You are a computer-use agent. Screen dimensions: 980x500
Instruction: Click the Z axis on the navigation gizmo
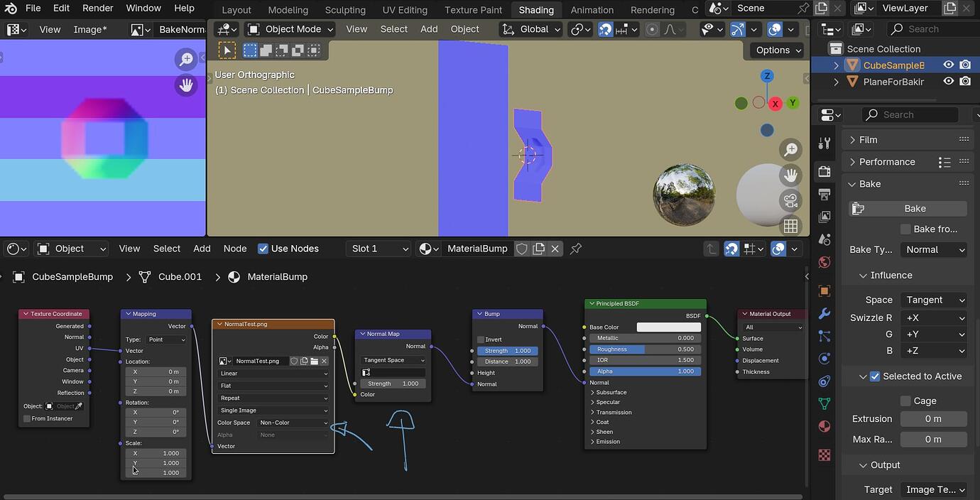coord(767,76)
